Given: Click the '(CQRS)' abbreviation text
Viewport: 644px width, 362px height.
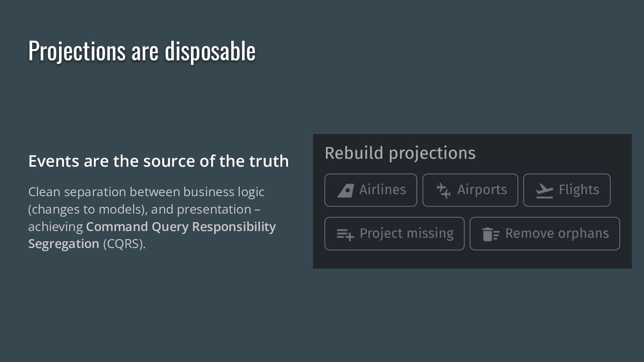Looking at the screenshot, I should 124,244.
